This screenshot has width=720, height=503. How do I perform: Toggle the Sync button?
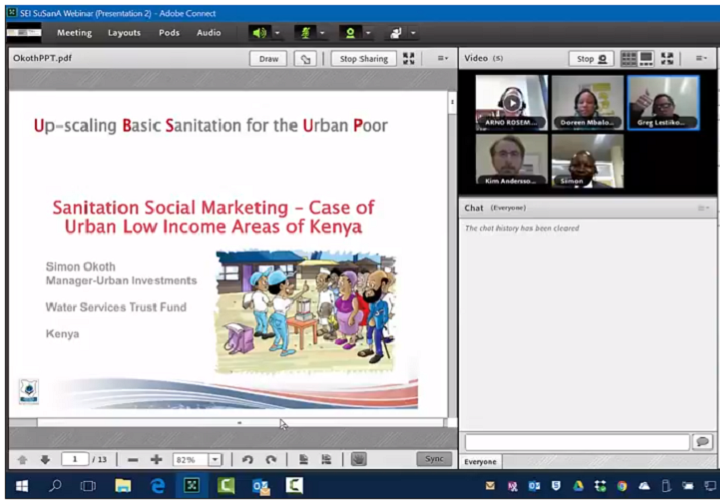click(x=433, y=459)
